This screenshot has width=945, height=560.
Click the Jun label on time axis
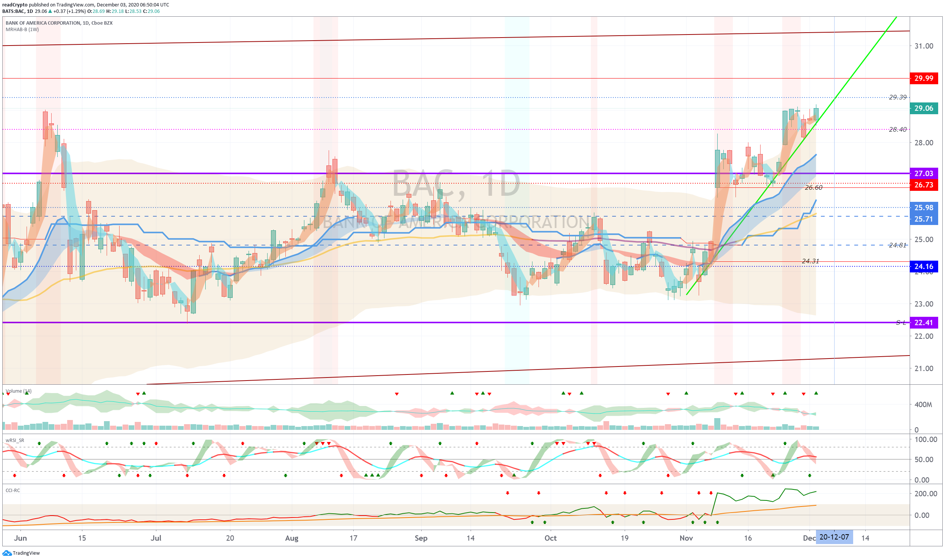[x=20, y=538]
